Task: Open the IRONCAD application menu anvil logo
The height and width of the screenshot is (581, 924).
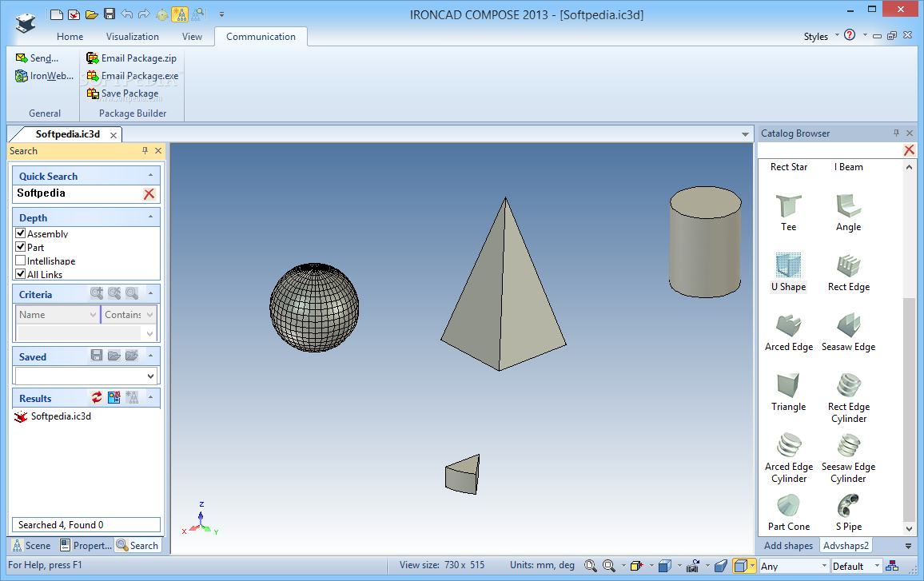Action: (26, 23)
